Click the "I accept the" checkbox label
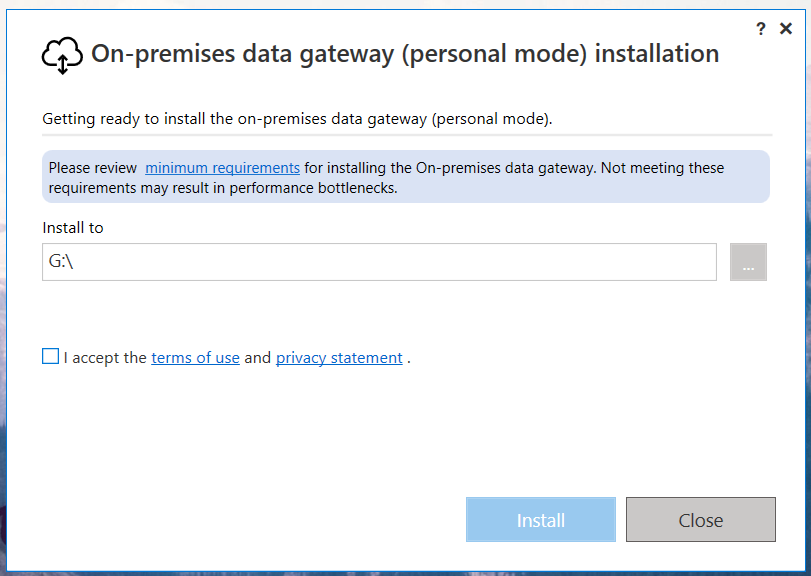Image resolution: width=811 pixels, height=576 pixels. point(105,358)
